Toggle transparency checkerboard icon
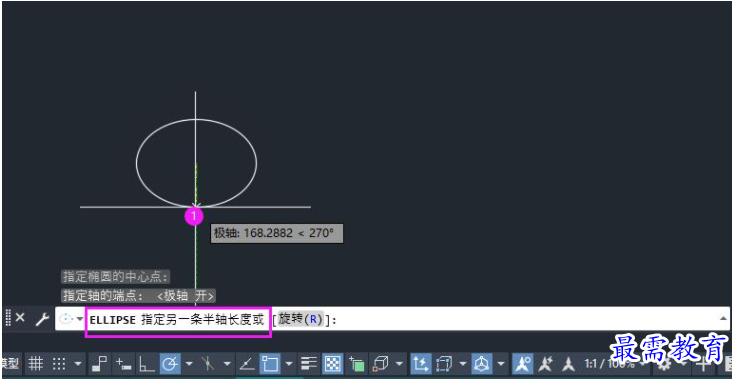Image resolution: width=734 pixels, height=380 pixels. coord(333,364)
